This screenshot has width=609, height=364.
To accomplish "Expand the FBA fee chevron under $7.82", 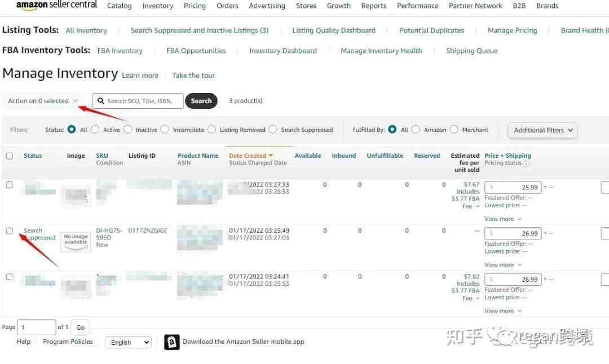I will pos(478,299).
